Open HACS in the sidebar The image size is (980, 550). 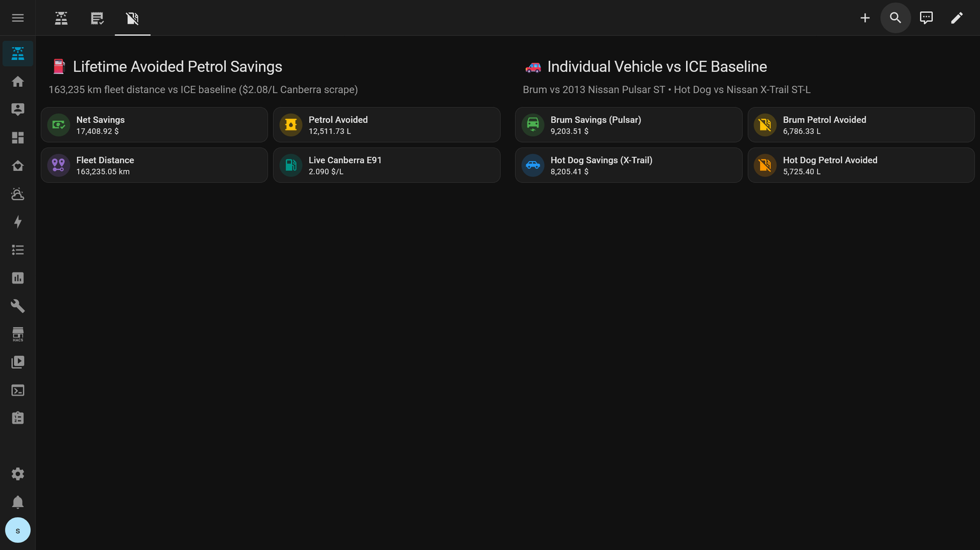coord(18,334)
